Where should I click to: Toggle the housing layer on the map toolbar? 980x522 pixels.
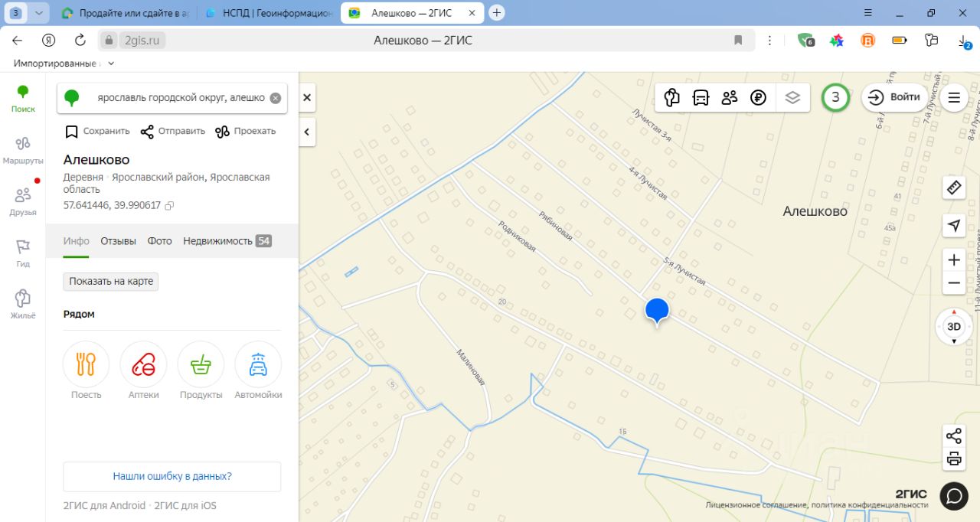tap(672, 97)
